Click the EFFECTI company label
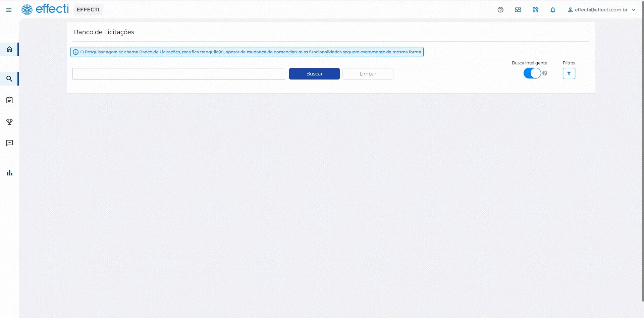The width and height of the screenshot is (644, 318). (x=88, y=10)
